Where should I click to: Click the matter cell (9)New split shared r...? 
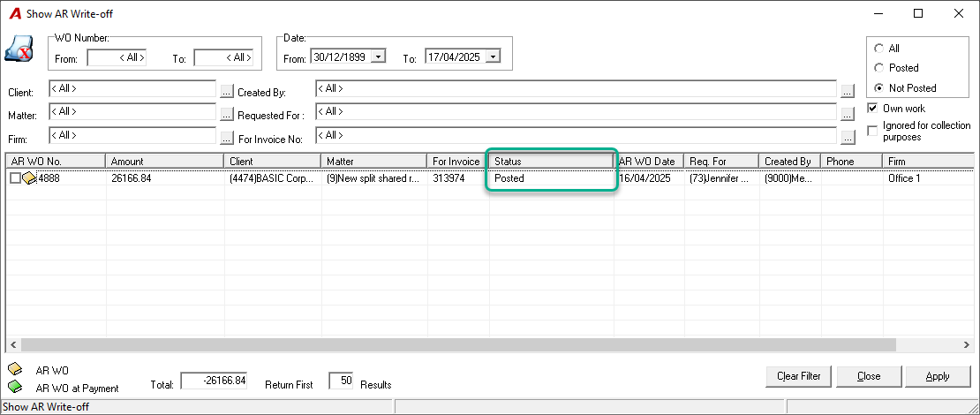pyautogui.click(x=373, y=178)
